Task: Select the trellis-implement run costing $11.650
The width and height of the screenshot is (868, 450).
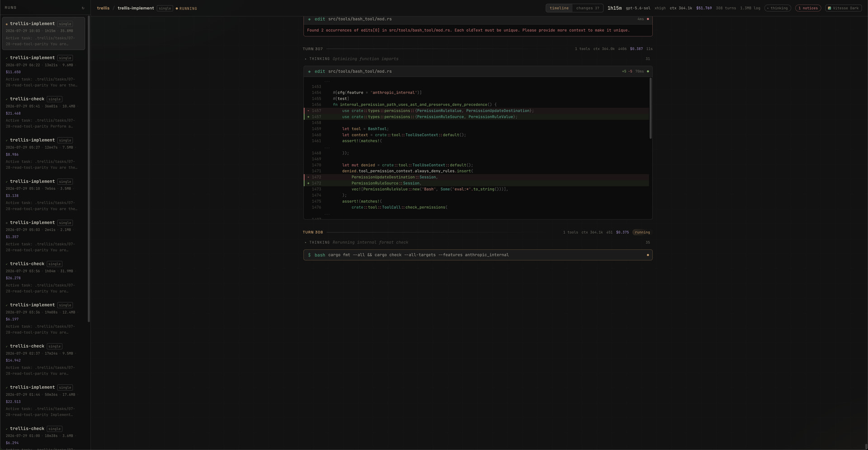Action: (43, 71)
